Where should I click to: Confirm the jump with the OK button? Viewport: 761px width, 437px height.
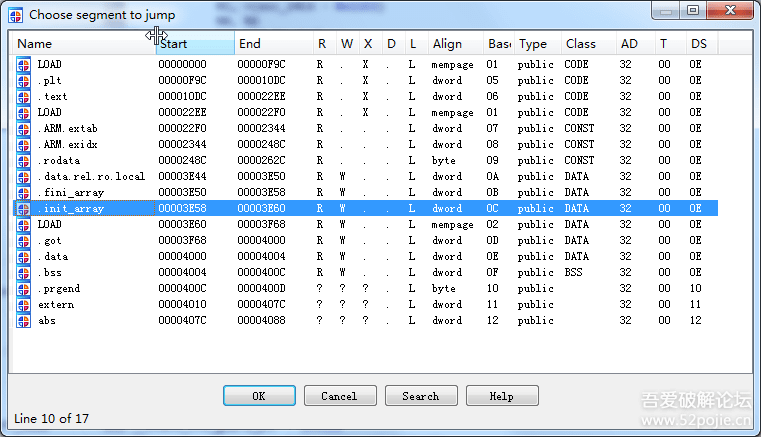point(259,396)
